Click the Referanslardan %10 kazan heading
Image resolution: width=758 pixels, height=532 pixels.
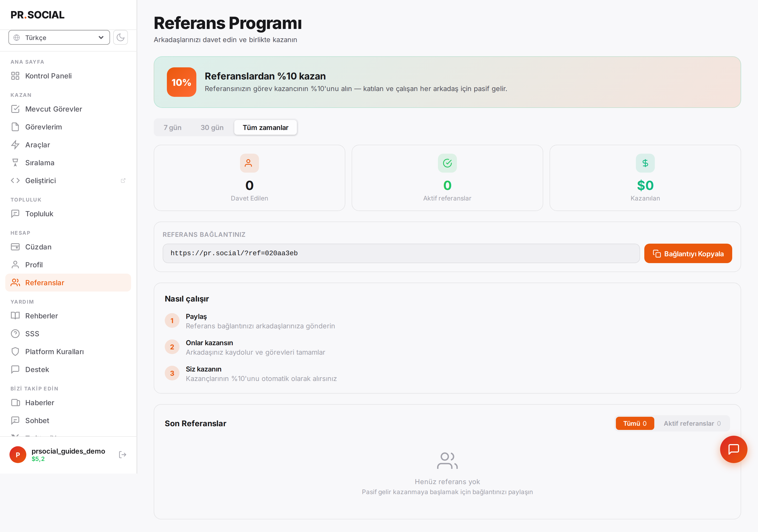(265, 76)
